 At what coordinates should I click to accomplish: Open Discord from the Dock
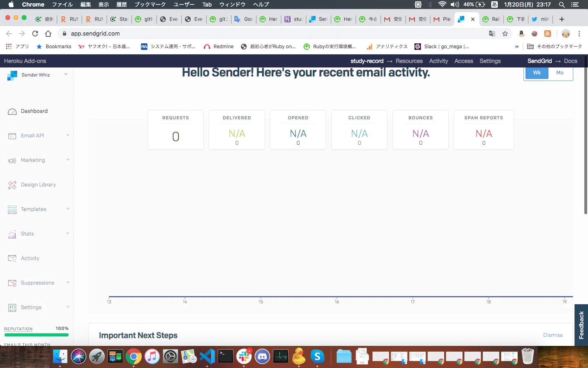[262, 357]
